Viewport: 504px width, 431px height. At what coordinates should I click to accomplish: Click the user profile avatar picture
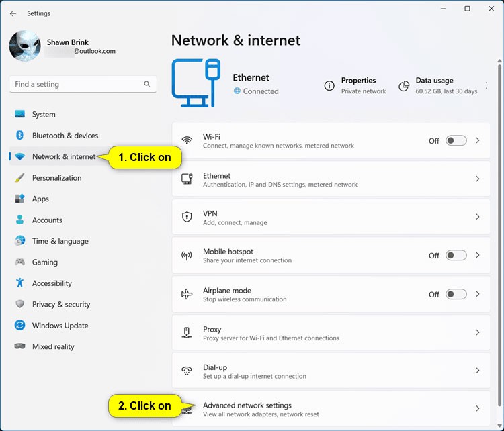25,46
